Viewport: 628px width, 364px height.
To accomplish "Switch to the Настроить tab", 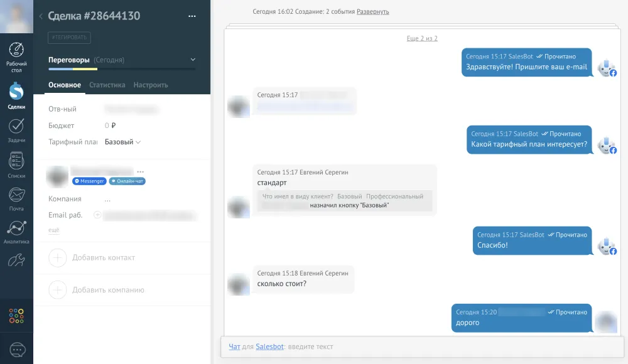I will click(x=151, y=85).
